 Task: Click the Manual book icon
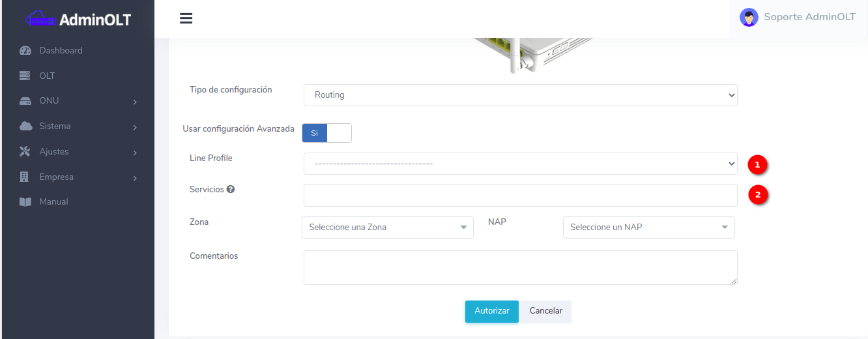click(25, 202)
